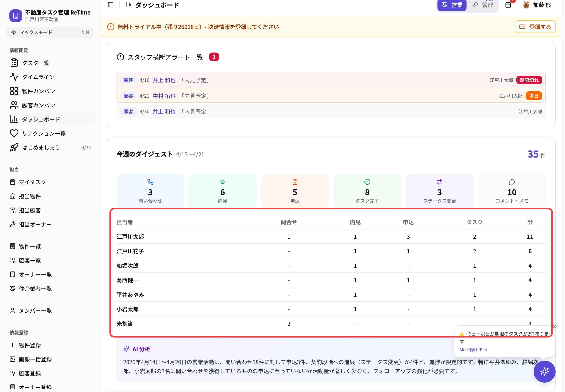Open 物件カンバン grid icon

tap(14, 91)
